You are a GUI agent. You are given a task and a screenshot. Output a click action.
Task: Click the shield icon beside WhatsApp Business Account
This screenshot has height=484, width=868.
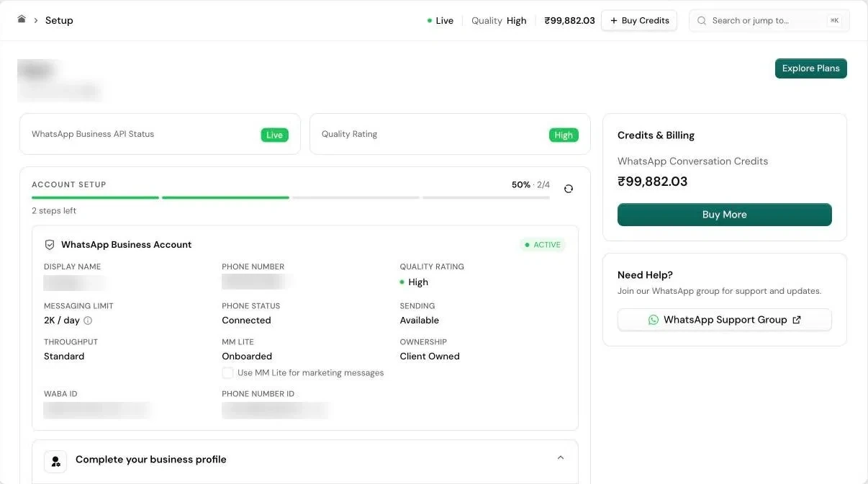50,245
